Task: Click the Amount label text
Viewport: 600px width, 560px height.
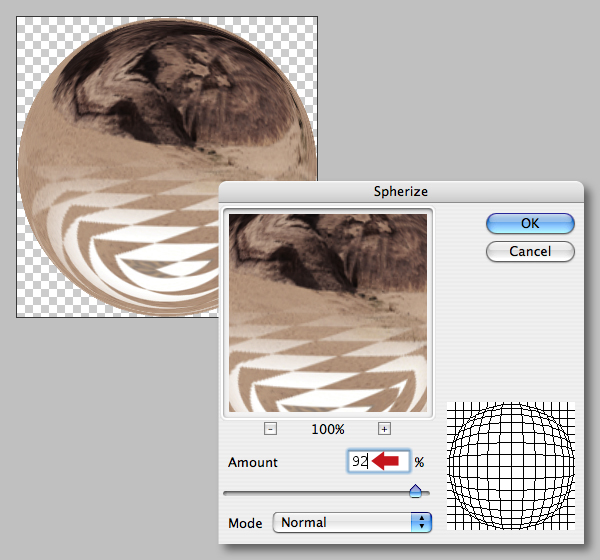Action: coord(253,462)
